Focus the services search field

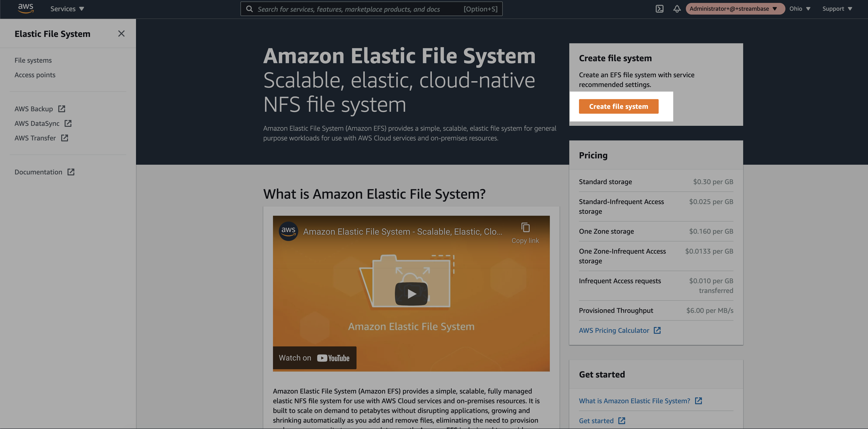[x=371, y=9]
